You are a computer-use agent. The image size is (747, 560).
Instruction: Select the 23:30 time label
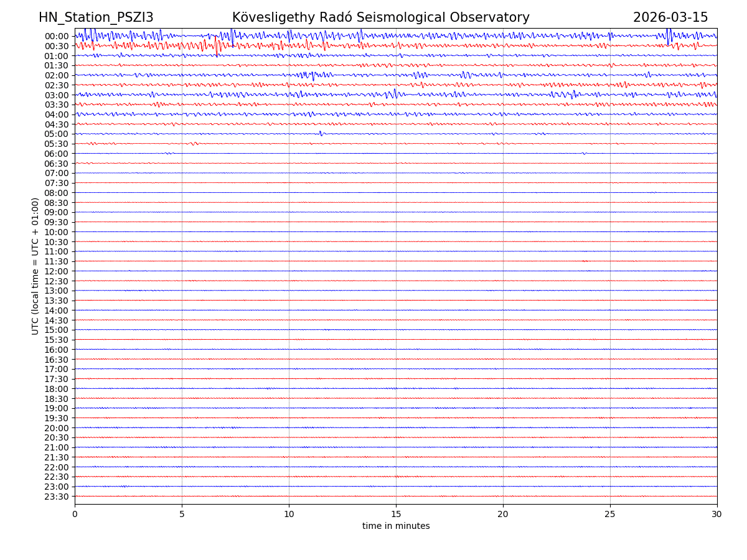pos(56,497)
